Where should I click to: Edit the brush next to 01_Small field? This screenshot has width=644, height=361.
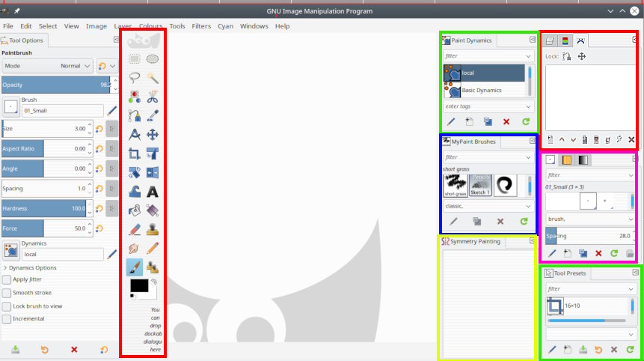[111, 111]
